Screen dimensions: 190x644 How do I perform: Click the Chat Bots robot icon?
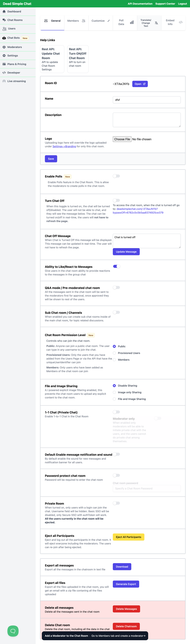pyautogui.click(x=4, y=38)
